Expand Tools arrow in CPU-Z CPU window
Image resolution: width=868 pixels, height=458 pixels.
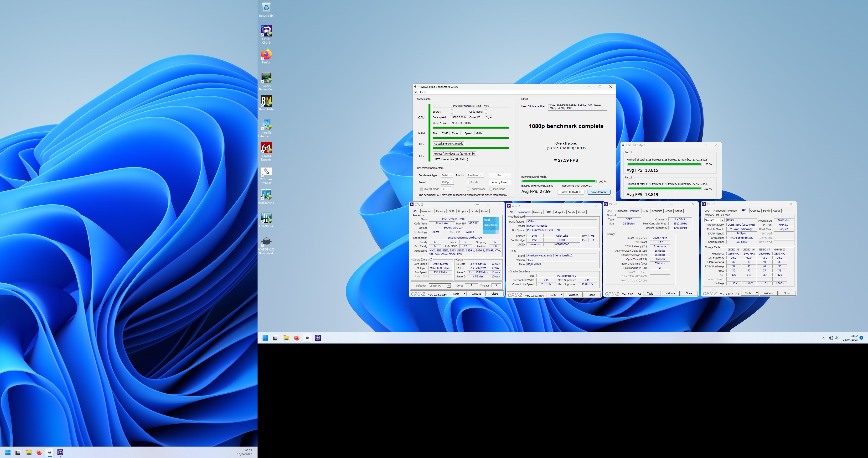pyautogui.click(x=464, y=294)
